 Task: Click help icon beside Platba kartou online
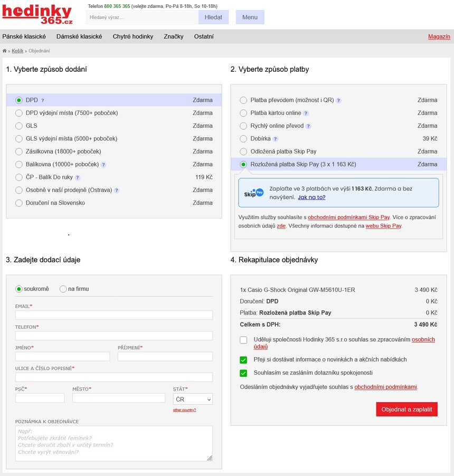click(306, 113)
